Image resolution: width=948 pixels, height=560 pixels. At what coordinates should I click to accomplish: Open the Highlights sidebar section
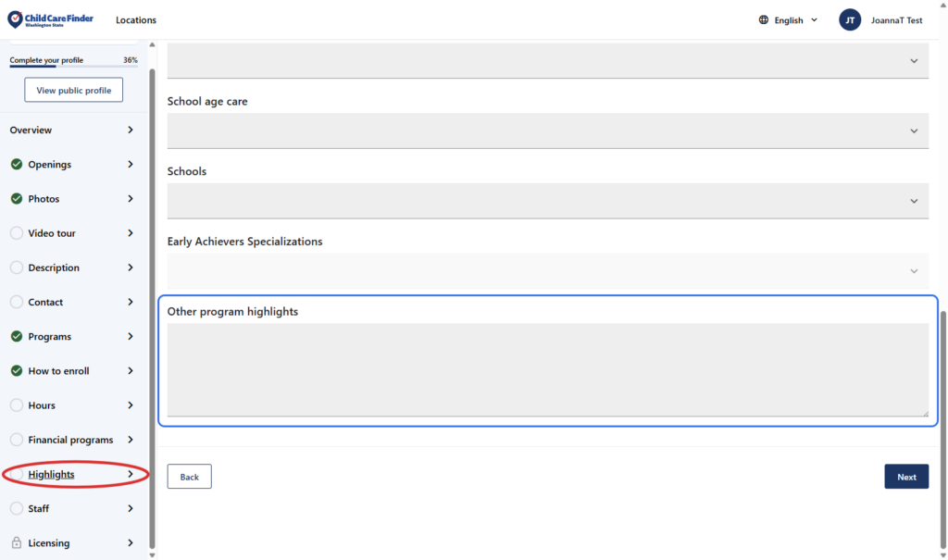tap(52, 475)
